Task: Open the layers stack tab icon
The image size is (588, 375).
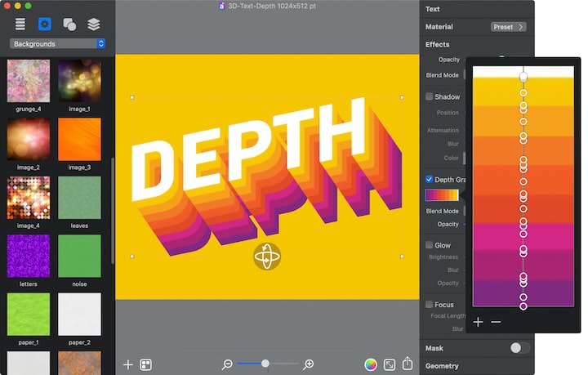Action: pyautogui.click(x=94, y=25)
